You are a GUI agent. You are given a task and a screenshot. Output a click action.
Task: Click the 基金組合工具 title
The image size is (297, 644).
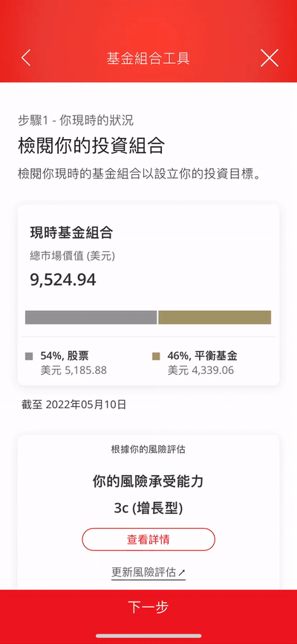(148, 58)
